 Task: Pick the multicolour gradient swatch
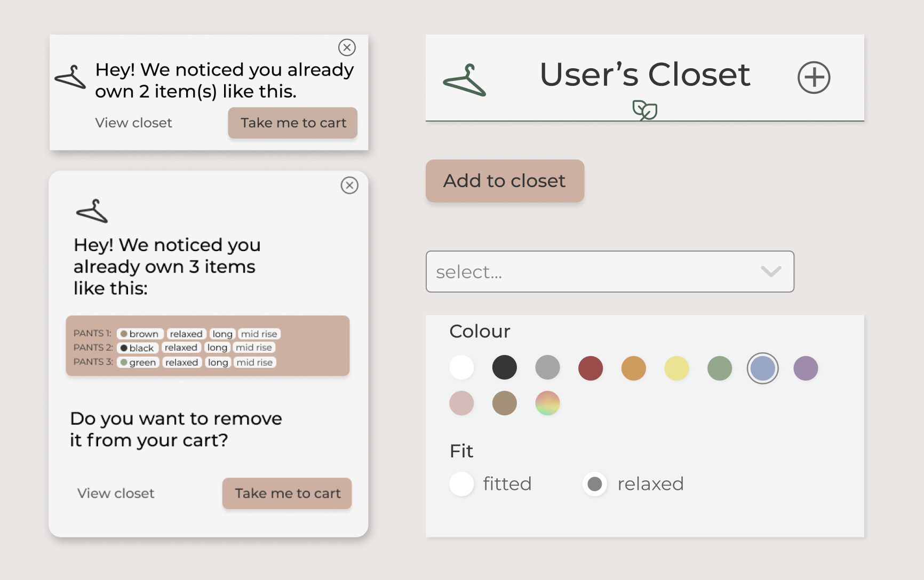pyautogui.click(x=547, y=403)
